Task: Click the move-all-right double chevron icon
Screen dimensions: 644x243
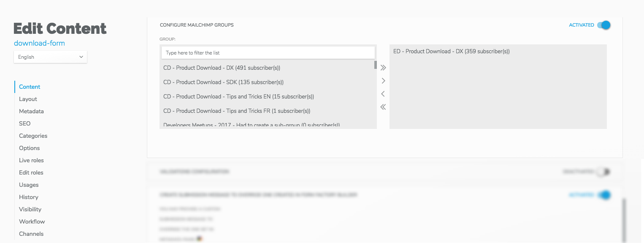Action: [383, 68]
